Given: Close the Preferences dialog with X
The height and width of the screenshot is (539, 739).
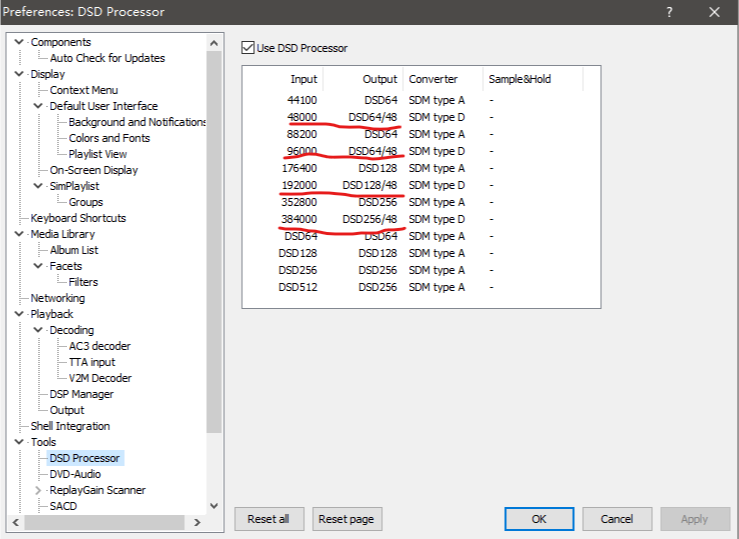Looking at the screenshot, I should 714,12.
